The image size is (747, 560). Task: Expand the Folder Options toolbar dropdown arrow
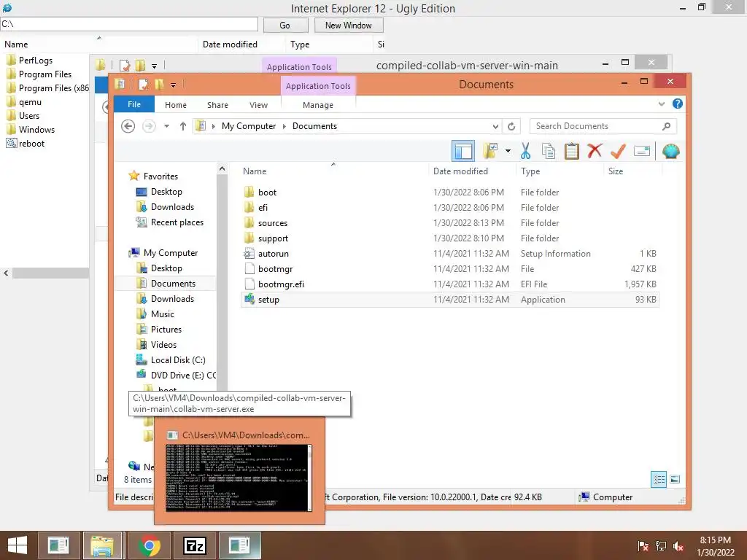(x=508, y=152)
